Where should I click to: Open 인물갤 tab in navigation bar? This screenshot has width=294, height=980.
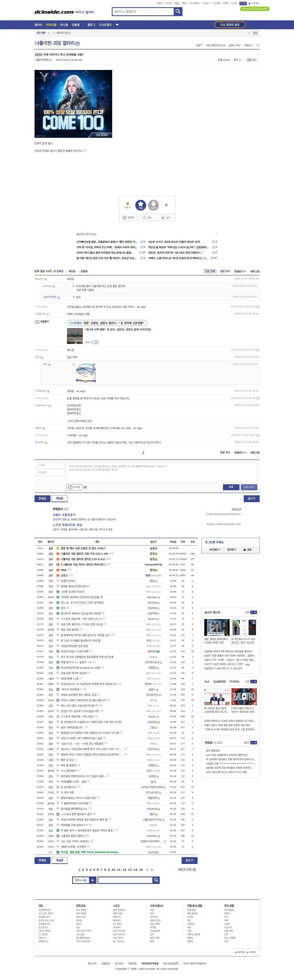[76, 25]
